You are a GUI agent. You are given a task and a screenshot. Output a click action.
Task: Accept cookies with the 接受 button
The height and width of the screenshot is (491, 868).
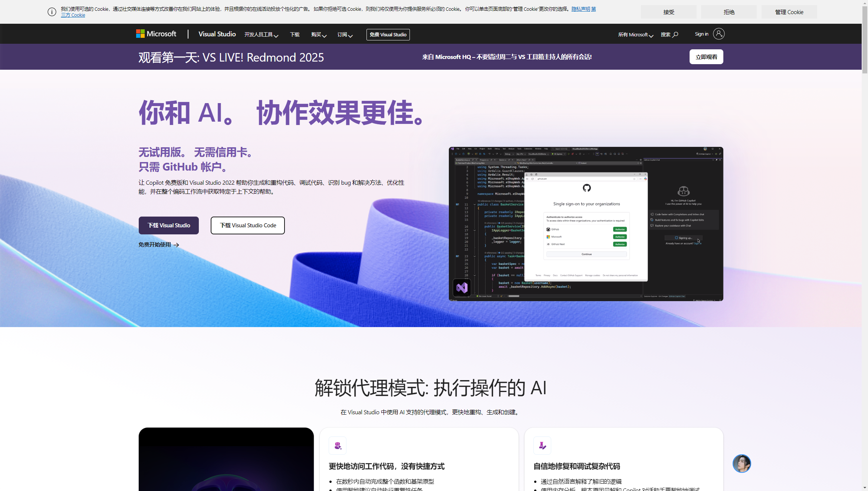click(x=668, y=12)
